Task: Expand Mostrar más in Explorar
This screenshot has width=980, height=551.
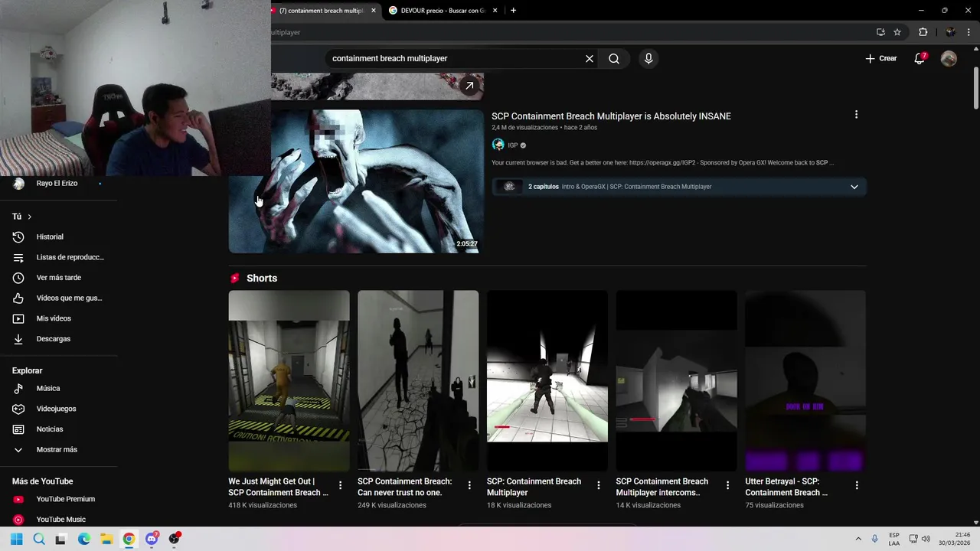Action: click(58, 449)
